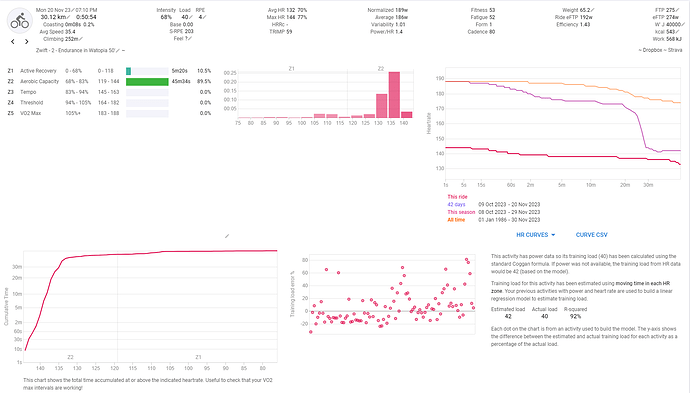Click the green Z2 Aerobic Capacity bar
Image resolution: width=690 pixels, height=393 pixels.
tap(147, 81)
